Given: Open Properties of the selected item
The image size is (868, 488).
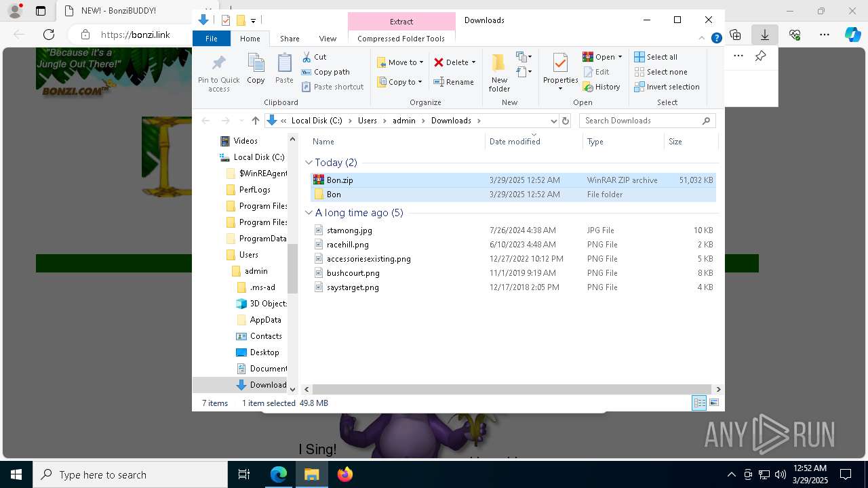Looking at the screenshot, I should coord(560,73).
